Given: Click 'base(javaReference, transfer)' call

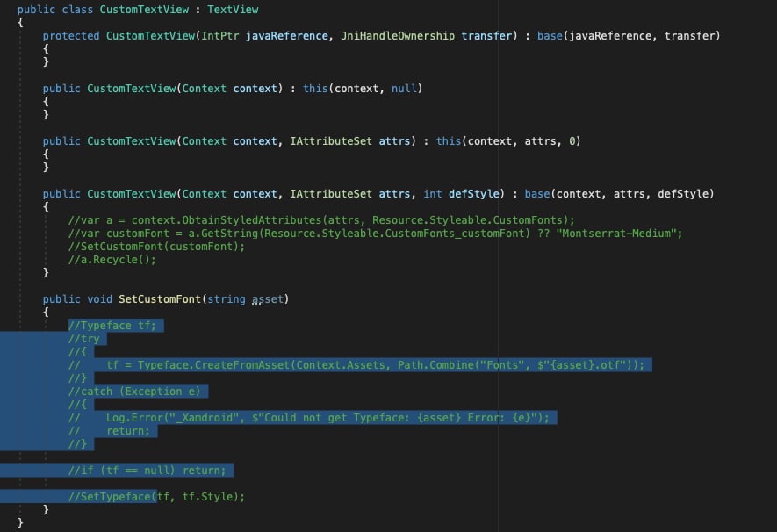Looking at the screenshot, I should pos(629,36).
